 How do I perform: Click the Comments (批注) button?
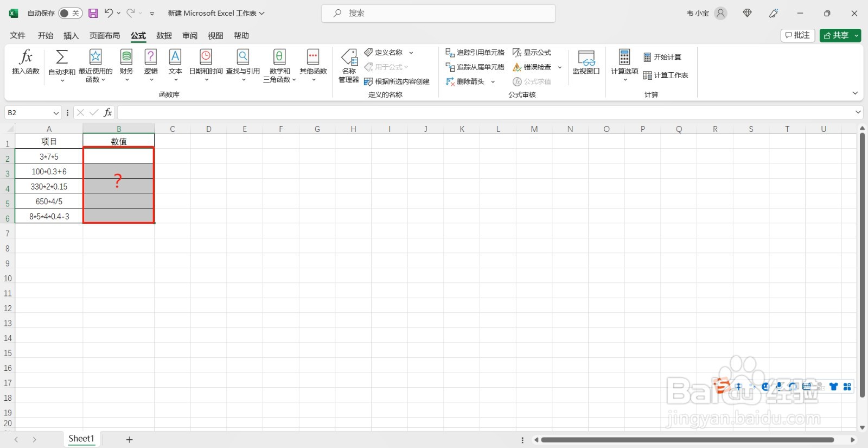pos(797,35)
